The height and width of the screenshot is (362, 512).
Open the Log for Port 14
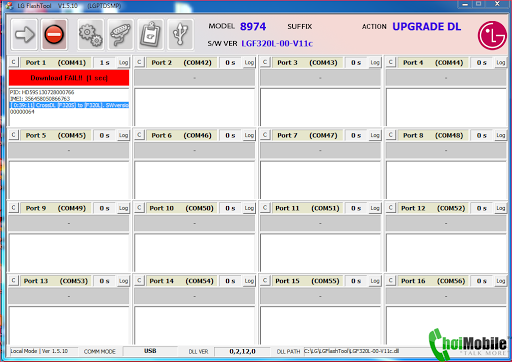tap(249, 281)
